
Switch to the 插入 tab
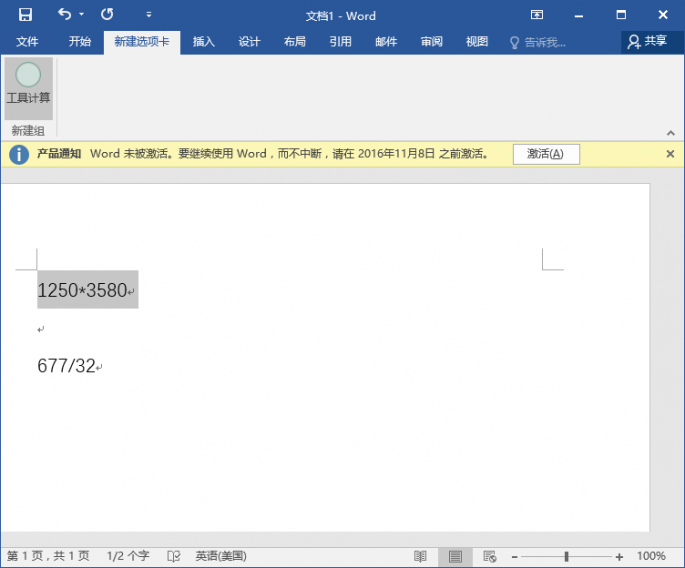pos(203,42)
